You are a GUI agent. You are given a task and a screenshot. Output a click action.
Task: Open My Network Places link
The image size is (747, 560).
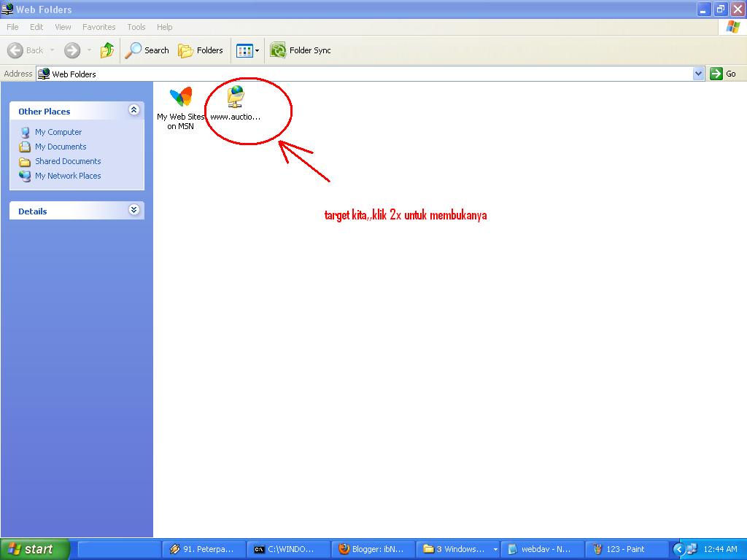(68, 176)
